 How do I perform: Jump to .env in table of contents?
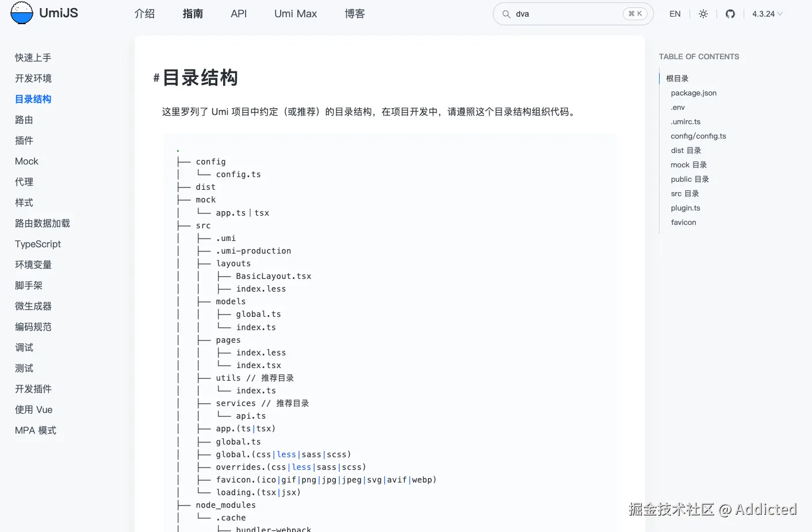pos(678,107)
